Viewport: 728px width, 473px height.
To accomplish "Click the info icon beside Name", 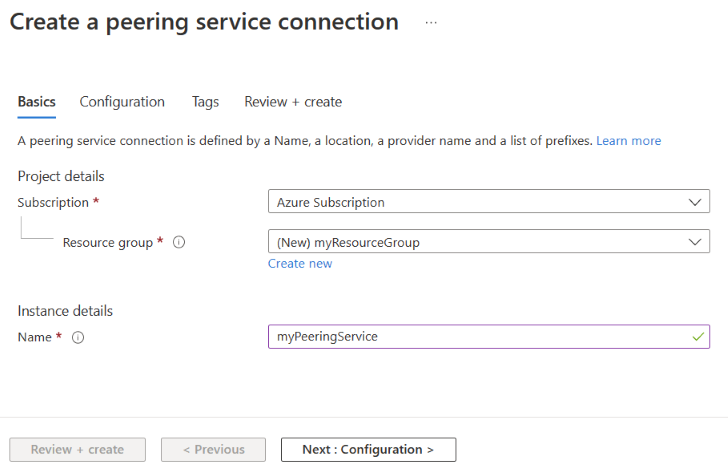I will click(x=78, y=337).
